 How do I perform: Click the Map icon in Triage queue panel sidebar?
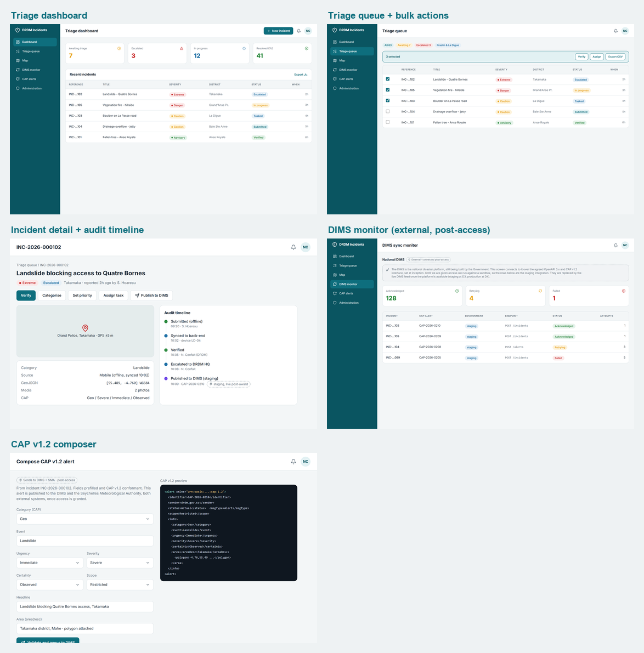tap(335, 60)
